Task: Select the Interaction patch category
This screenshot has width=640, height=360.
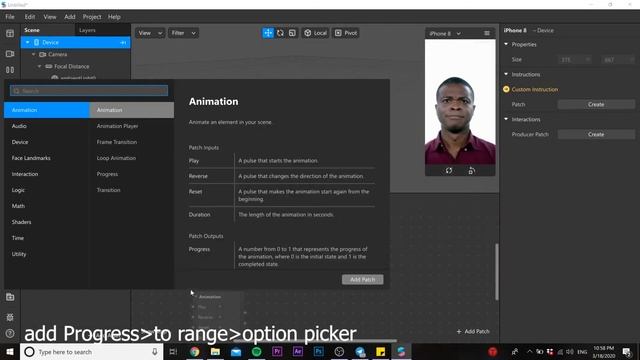Action: point(47,174)
